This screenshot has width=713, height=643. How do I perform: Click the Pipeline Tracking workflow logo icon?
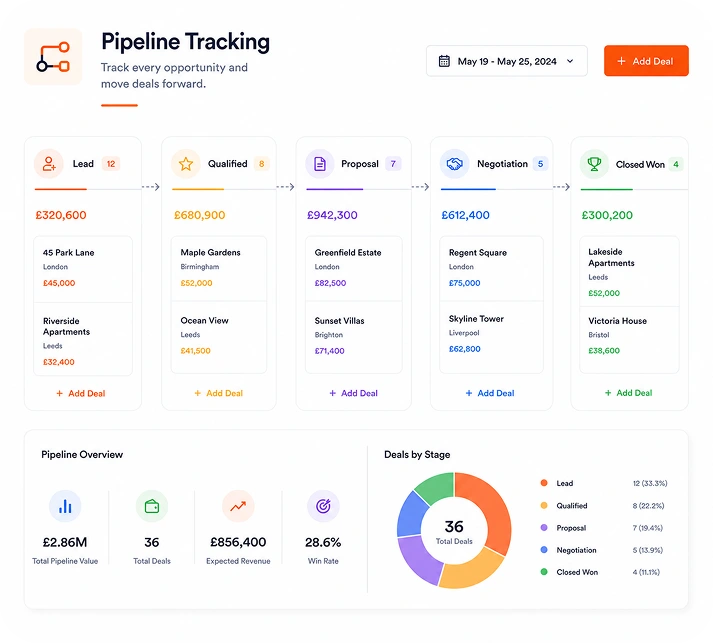pos(53,57)
